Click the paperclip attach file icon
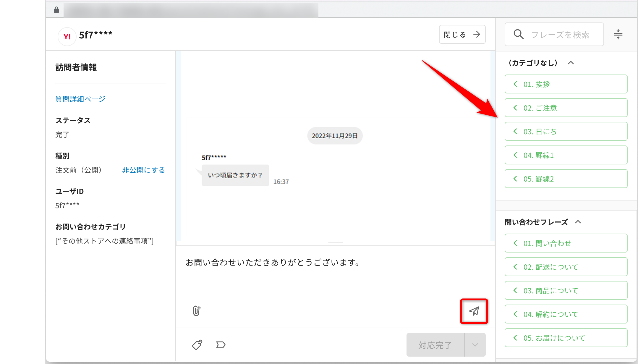638x364 pixels. coord(197,311)
